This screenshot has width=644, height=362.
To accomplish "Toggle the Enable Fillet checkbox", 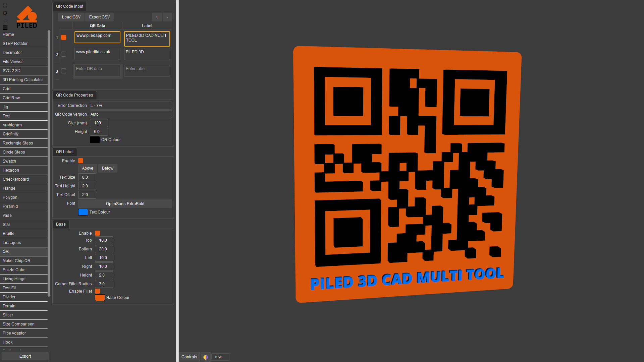I will 97,291.
